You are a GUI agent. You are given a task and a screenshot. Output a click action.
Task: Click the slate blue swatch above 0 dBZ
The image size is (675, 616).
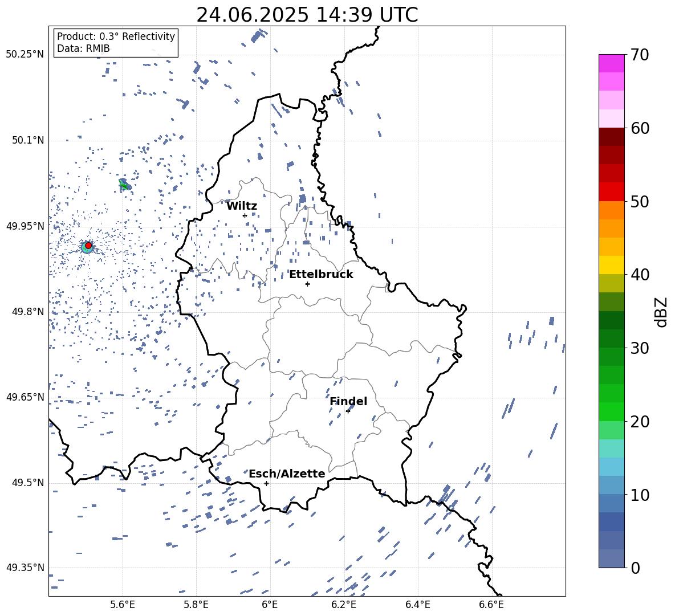pos(612,558)
